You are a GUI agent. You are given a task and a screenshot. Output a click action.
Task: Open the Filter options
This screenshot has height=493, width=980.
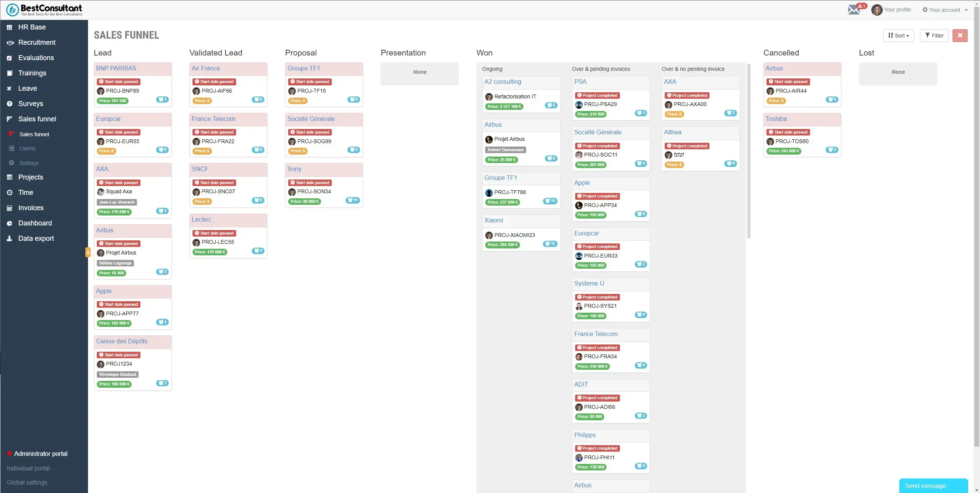(934, 36)
